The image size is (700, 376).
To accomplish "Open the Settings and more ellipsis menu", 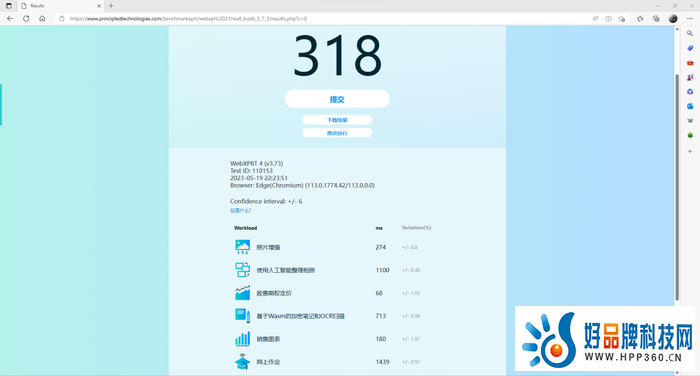I will (690, 19).
